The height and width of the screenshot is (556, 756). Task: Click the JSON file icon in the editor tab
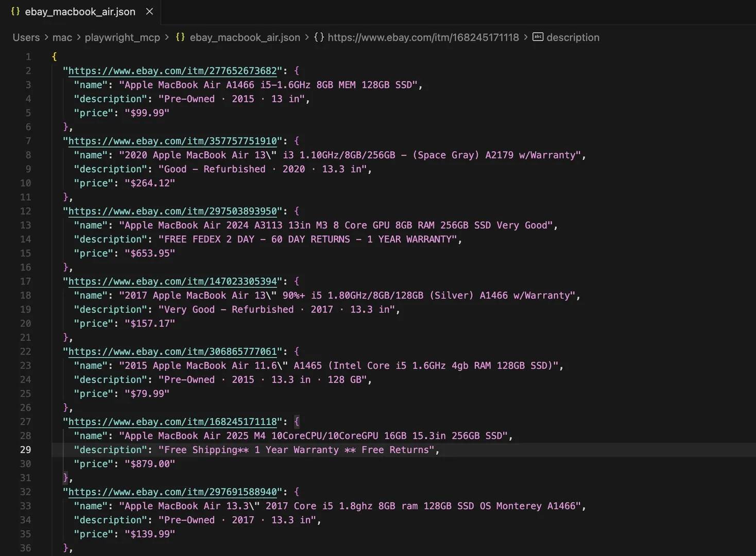click(x=15, y=11)
